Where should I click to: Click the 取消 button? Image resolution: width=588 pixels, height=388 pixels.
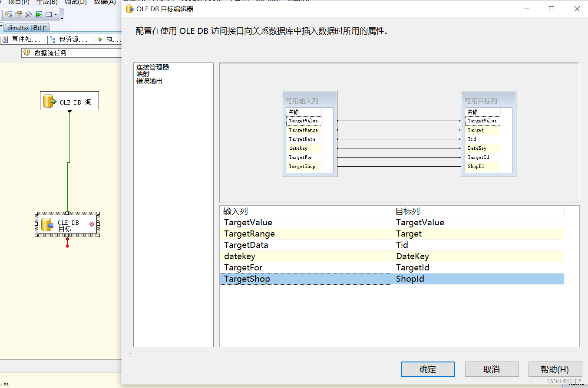click(492, 369)
